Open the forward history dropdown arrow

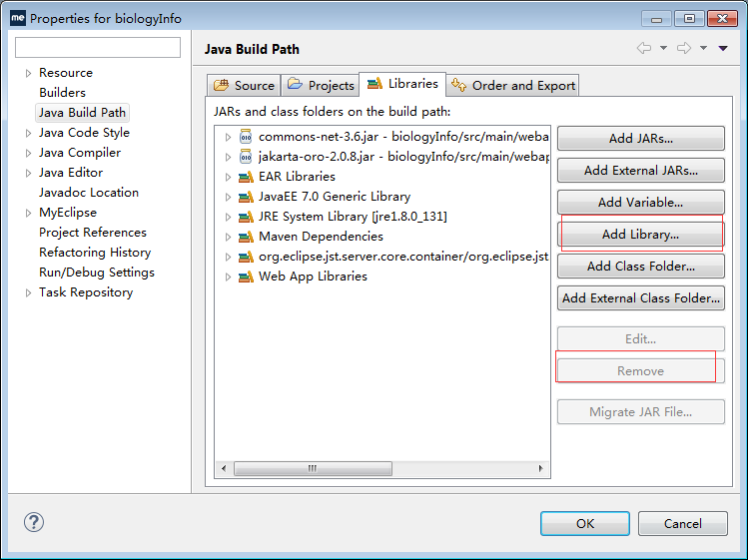(704, 48)
